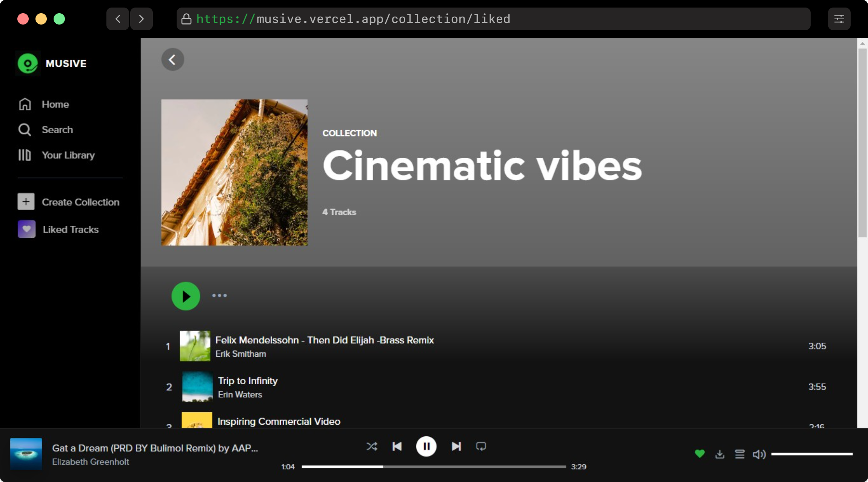Adjust the volume slider

coord(811,454)
